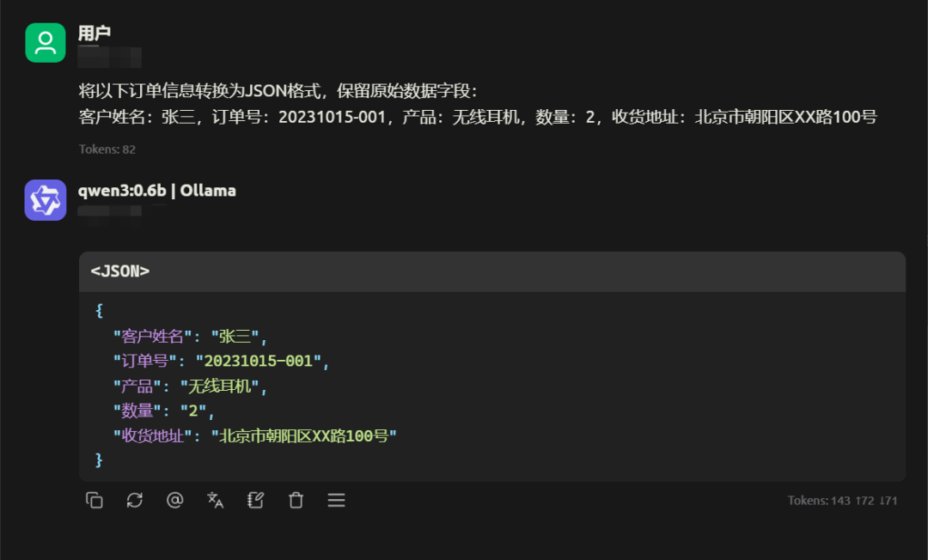The width and height of the screenshot is (928, 560).
Task: Click the <JSON> code block header
Action: point(492,271)
